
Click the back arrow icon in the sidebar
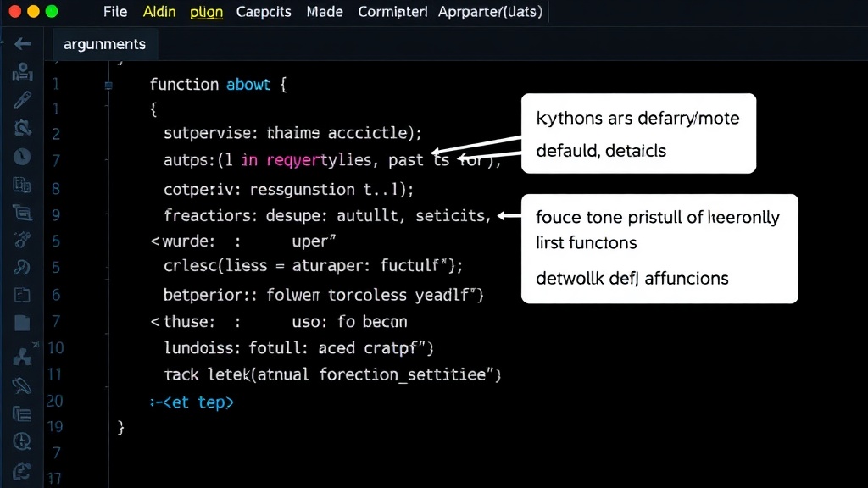(23, 44)
